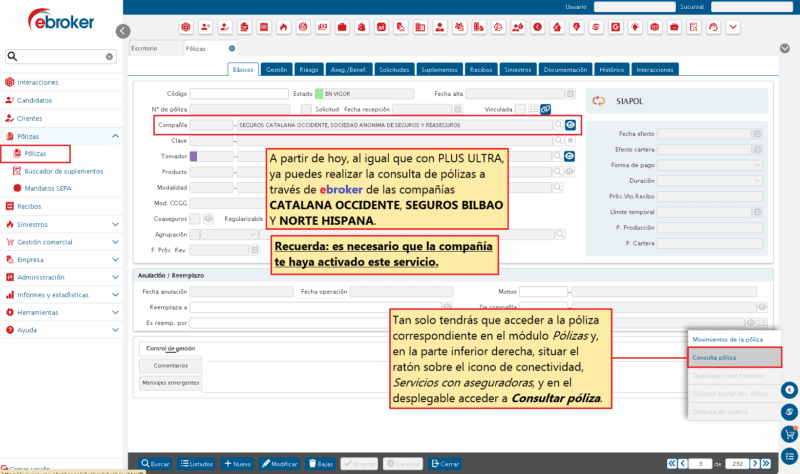
Task: Expand more toolbar icons with chevron
Action: (x=733, y=27)
